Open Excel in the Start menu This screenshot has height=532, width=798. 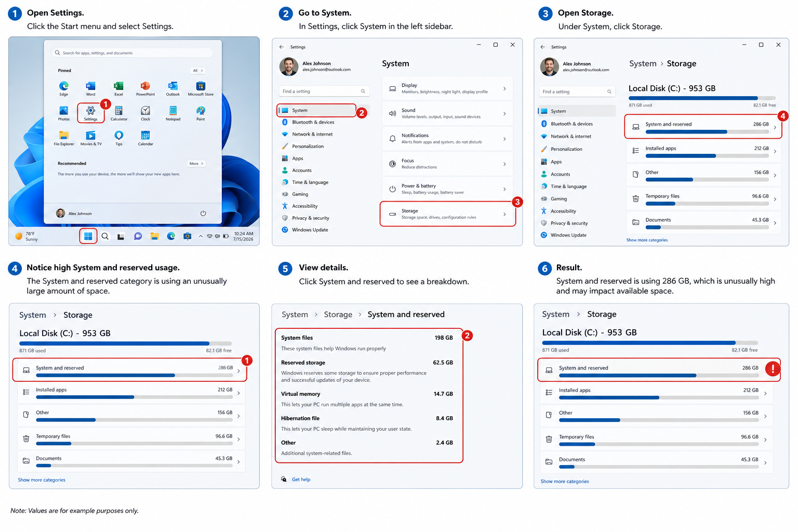click(118, 88)
